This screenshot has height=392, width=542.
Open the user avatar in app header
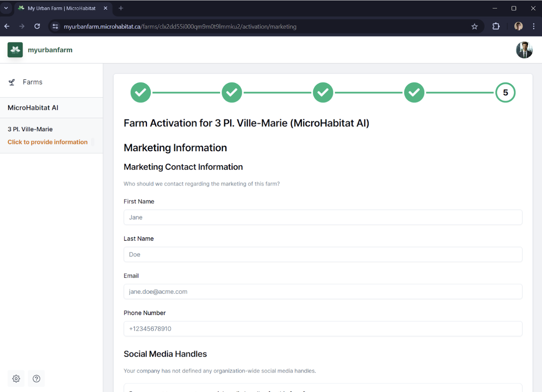524,50
